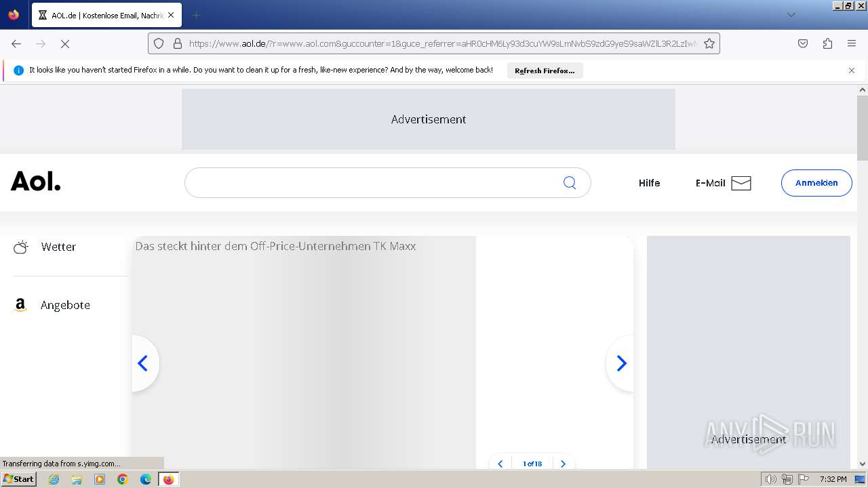
Task: Click the Aol. logo
Action: pos(36,182)
